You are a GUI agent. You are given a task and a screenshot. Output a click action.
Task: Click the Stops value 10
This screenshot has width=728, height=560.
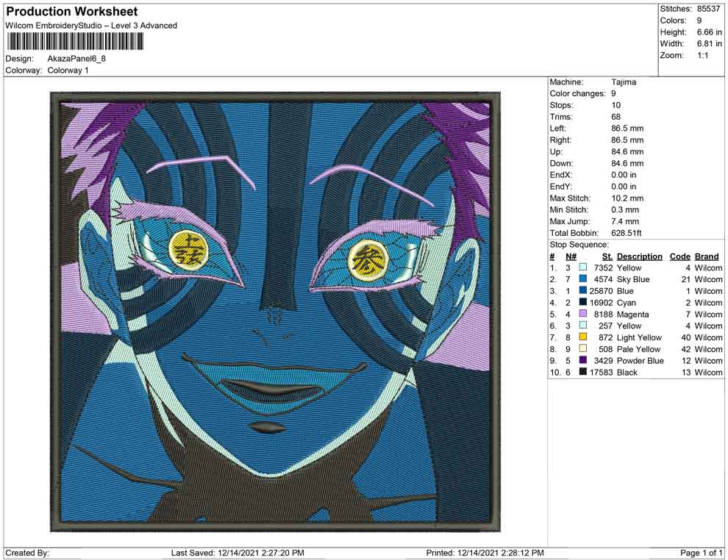(615, 105)
